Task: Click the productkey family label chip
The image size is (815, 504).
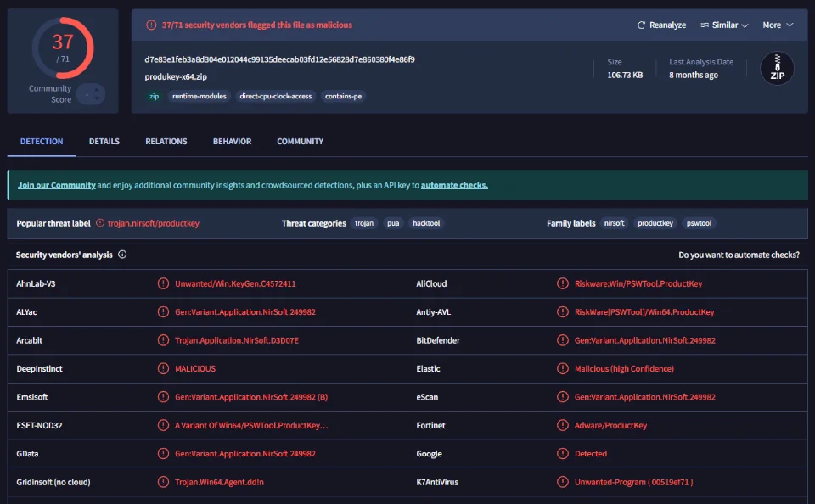Action: click(x=655, y=223)
